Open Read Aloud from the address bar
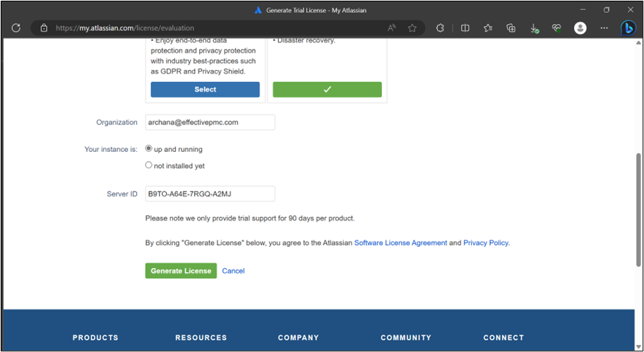The image size is (644, 352). pyautogui.click(x=392, y=28)
